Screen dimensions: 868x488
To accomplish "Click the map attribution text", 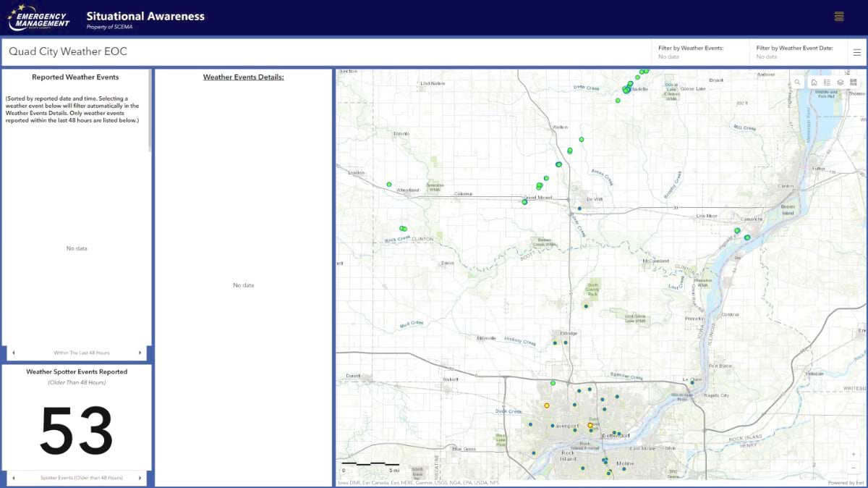I will pos(418,482).
